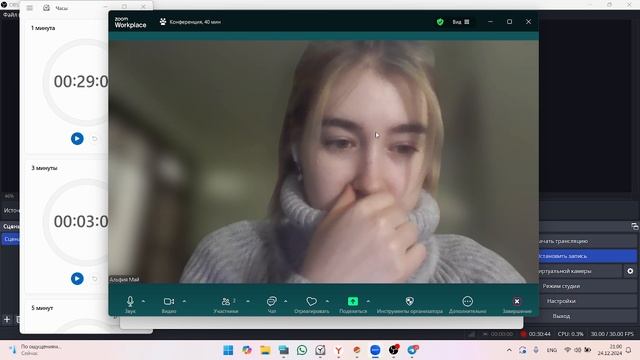Click the 00:03 timer display

[81, 222]
